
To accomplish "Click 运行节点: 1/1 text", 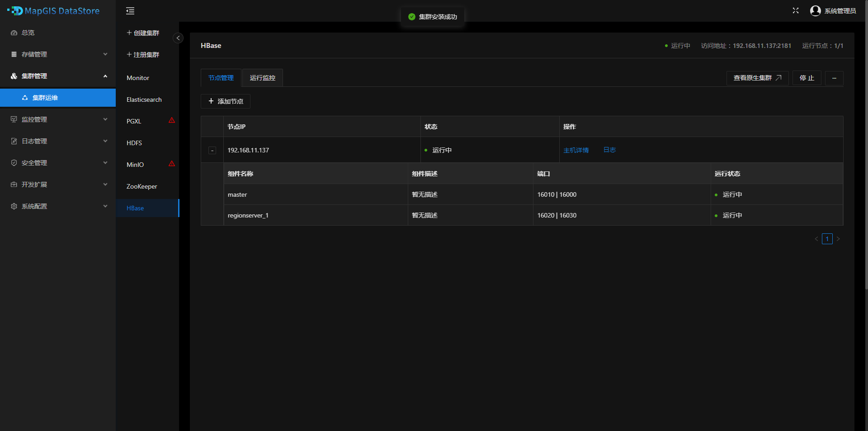I will pyautogui.click(x=823, y=46).
